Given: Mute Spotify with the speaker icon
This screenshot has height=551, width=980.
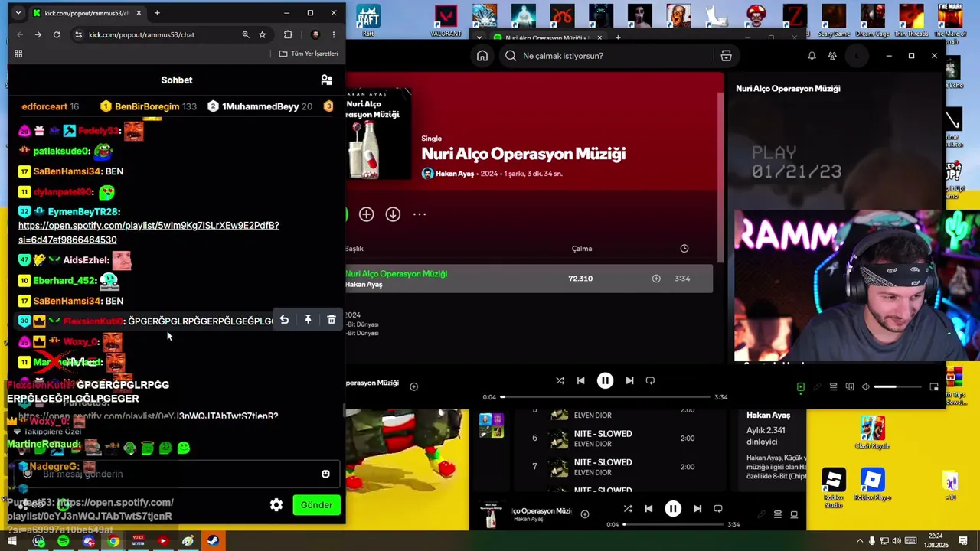Looking at the screenshot, I should pos(866,387).
